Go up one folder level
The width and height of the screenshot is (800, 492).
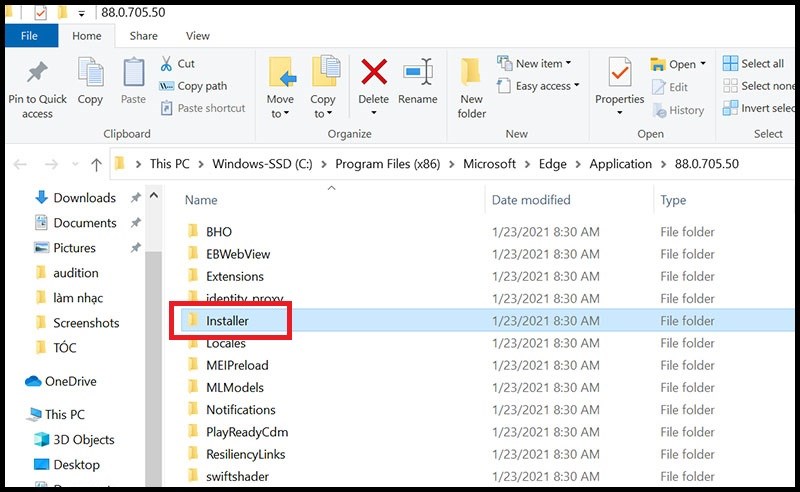coord(96,164)
